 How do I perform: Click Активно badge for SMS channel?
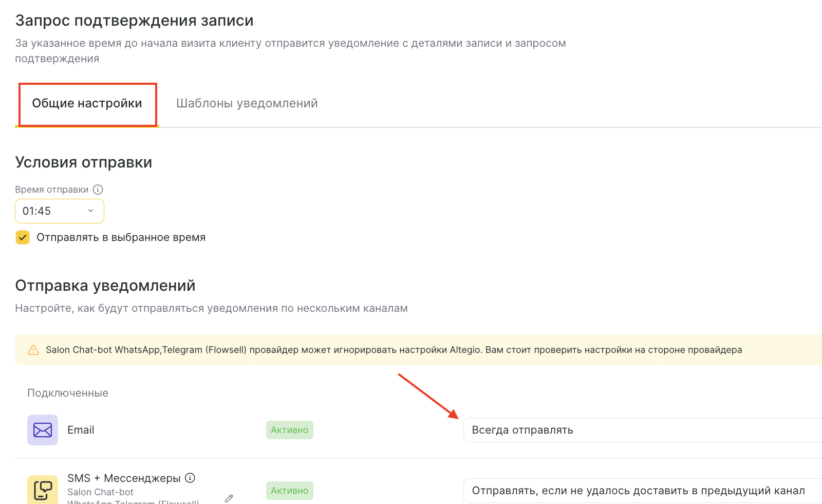pyautogui.click(x=289, y=491)
